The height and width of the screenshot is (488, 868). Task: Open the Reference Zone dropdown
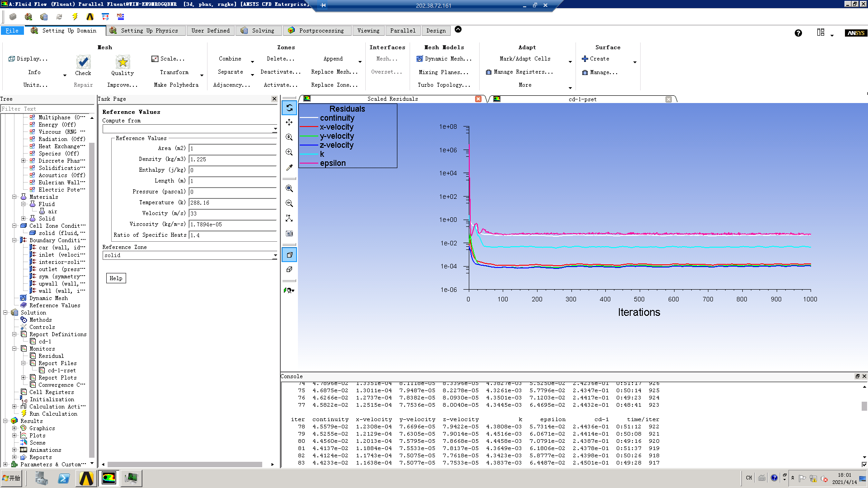[x=275, y=255]
